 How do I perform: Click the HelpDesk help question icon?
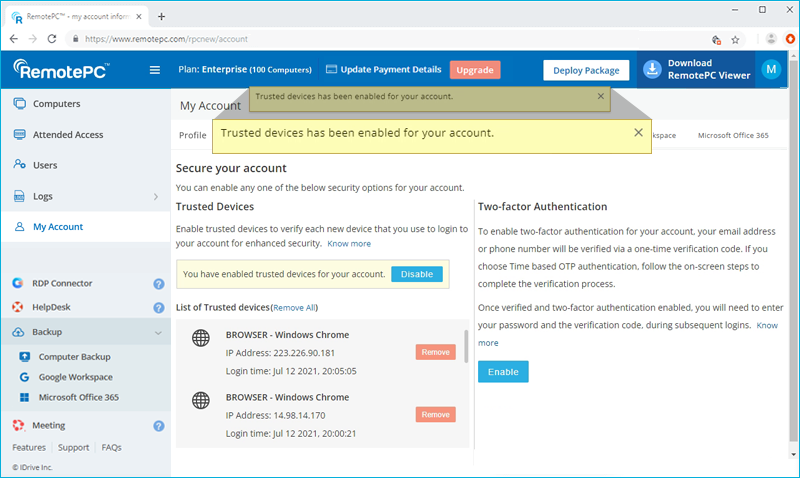(x=158, y=308)
